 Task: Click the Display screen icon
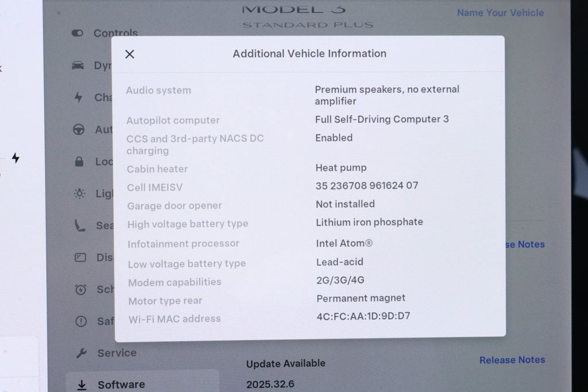point(80,257)
